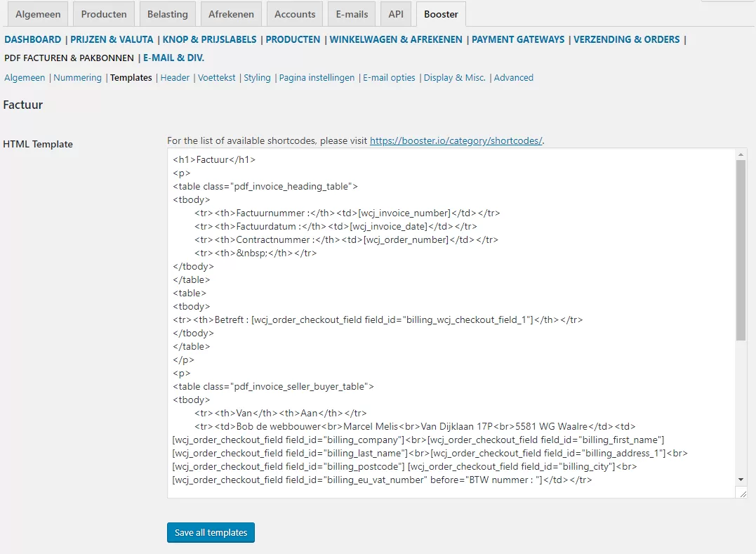Switch to the E-mails tab
Image resolution: width=756 pixels, height=554 pixels.
pyautogui.click(x=351, y=13)
